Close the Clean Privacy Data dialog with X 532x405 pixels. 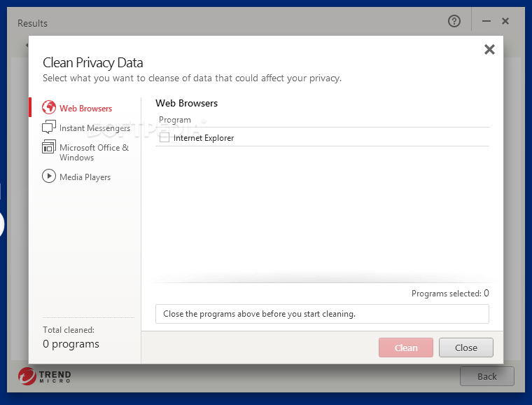[489, 49]
